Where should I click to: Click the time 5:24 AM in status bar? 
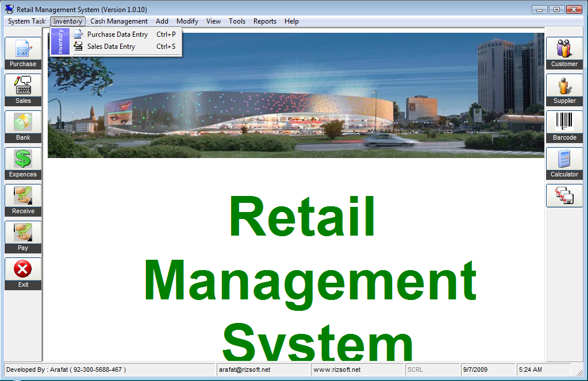[531, 370]
